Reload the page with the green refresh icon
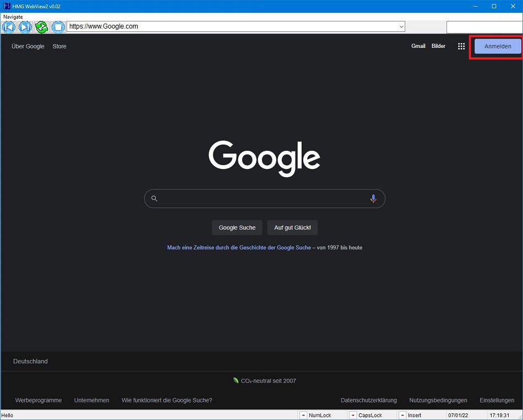 [41, 27]
